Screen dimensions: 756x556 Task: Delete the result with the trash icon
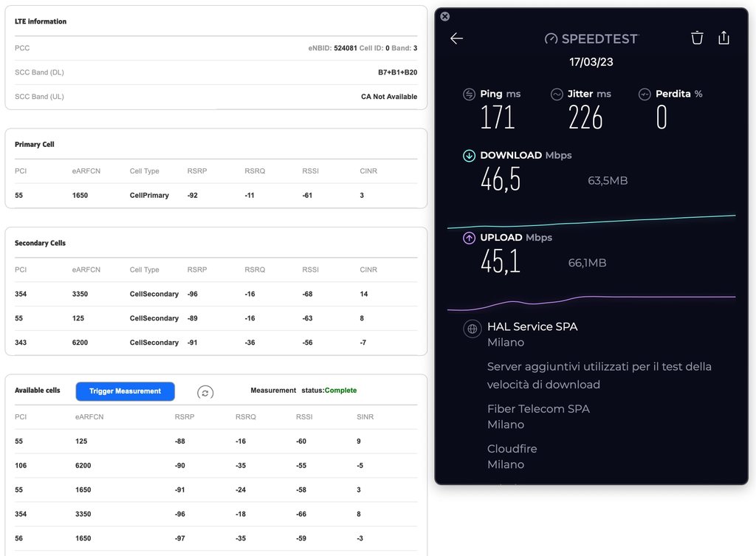tap(697, 38)
